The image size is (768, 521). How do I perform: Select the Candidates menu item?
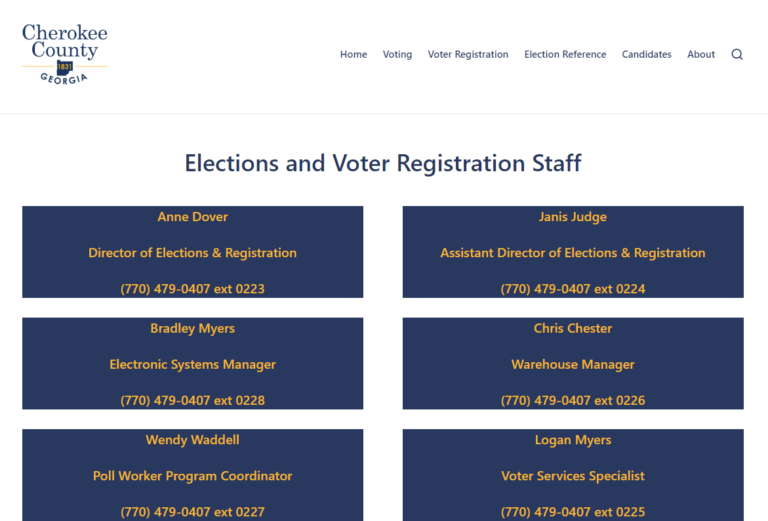pyautogui.click(x=647, y=54)
